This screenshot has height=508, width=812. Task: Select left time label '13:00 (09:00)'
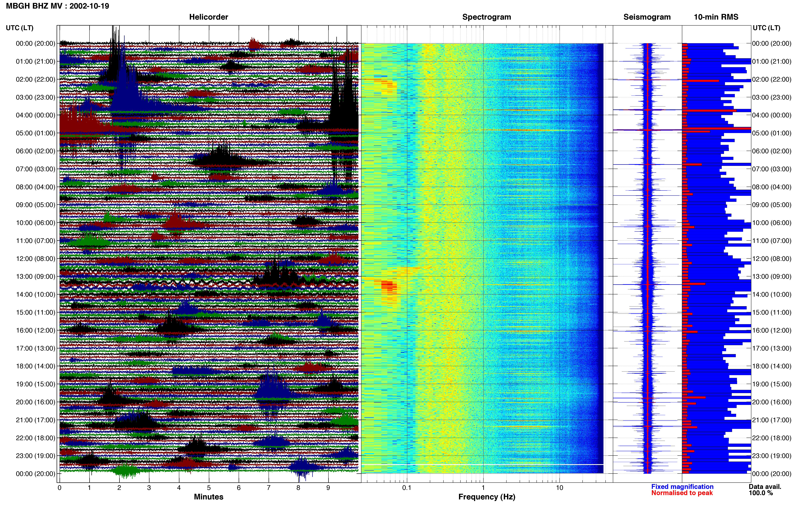point(36,277)
